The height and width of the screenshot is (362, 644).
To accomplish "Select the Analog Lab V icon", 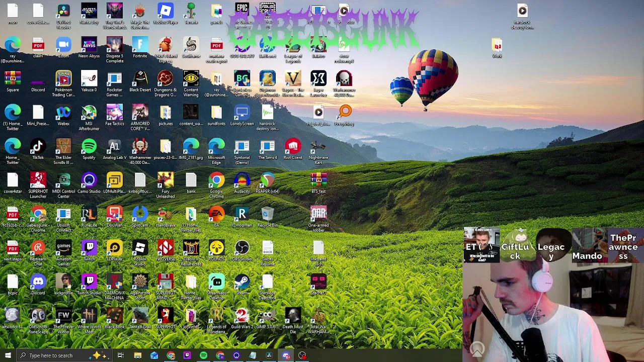I will (114, 149).
